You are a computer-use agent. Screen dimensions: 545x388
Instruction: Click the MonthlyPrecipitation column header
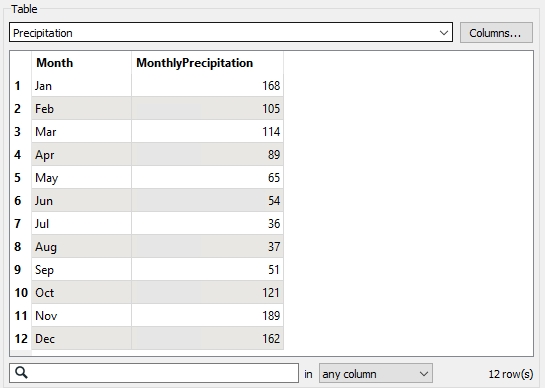pos(208,63)
